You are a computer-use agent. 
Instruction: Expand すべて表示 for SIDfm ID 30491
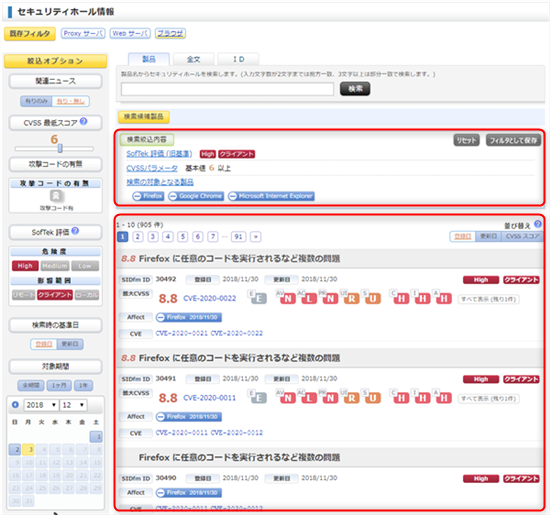pyautogui.click(x=488, y=398)
